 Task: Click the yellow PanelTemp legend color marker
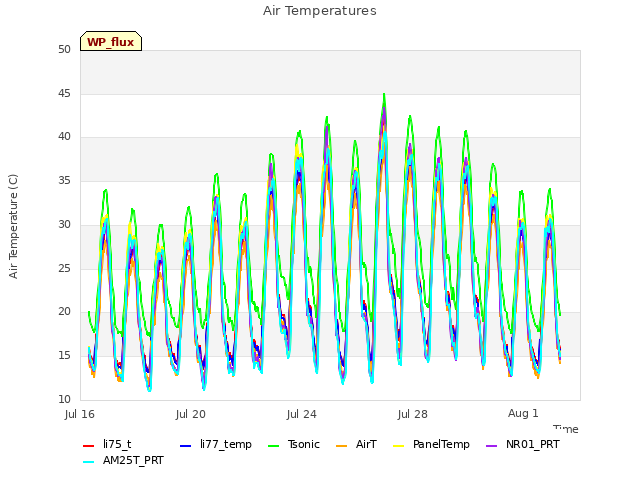coord(398,446)
